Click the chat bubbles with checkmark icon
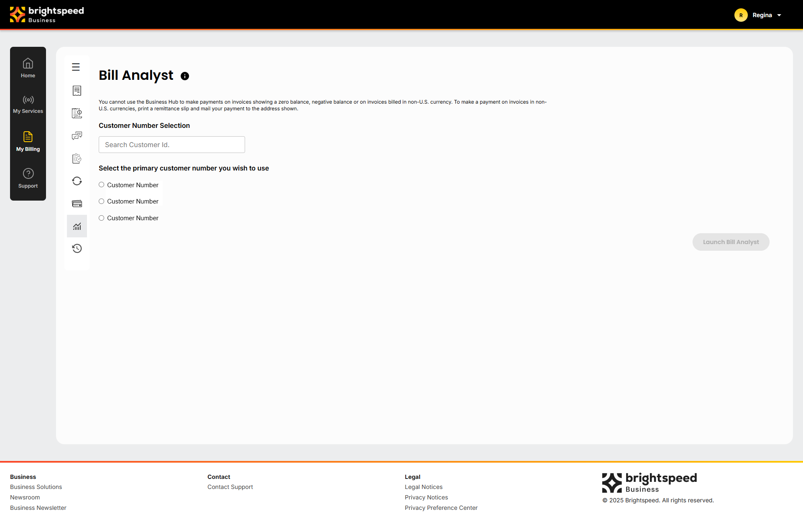 point(77,136)
